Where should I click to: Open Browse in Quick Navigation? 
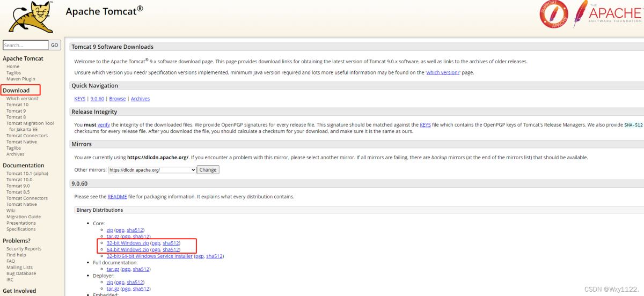tap(118, 99)
